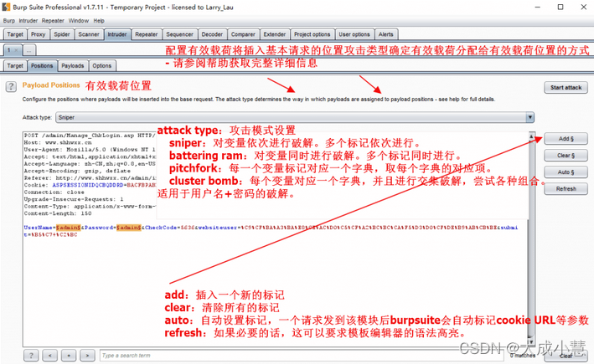Image resolution: width=599 pixels, height=364 pixels.
Task: Switch to the Comparer tab
Action: click(x=243, y=34)
